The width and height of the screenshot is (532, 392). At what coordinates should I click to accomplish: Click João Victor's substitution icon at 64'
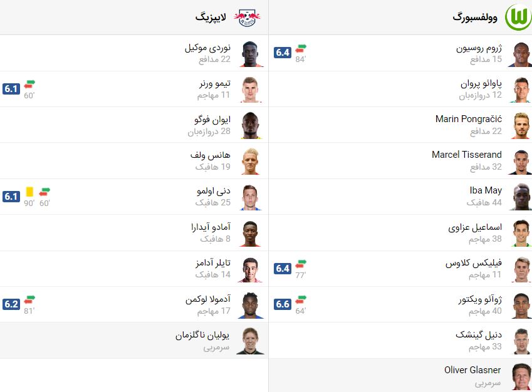[x=301, y=299]
